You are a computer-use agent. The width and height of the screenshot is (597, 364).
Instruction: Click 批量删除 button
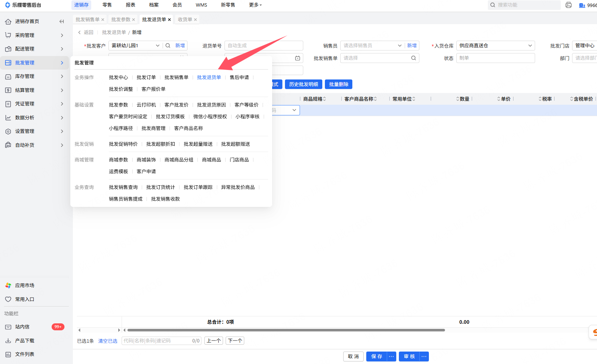click(339, 85)
